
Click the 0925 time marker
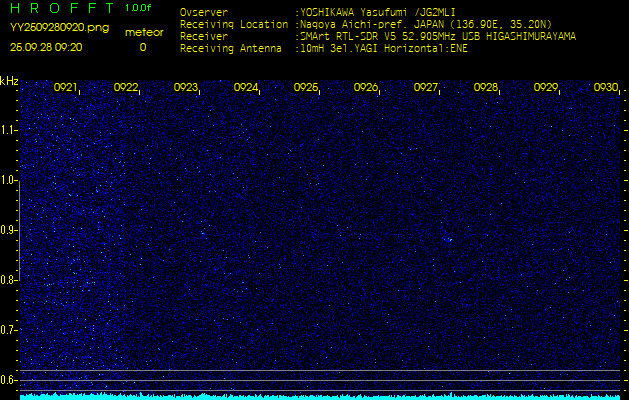pos(306,87)
